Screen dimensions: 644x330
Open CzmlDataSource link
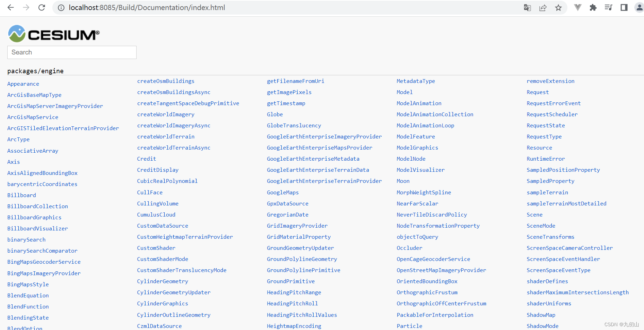(x=159, y=326)
